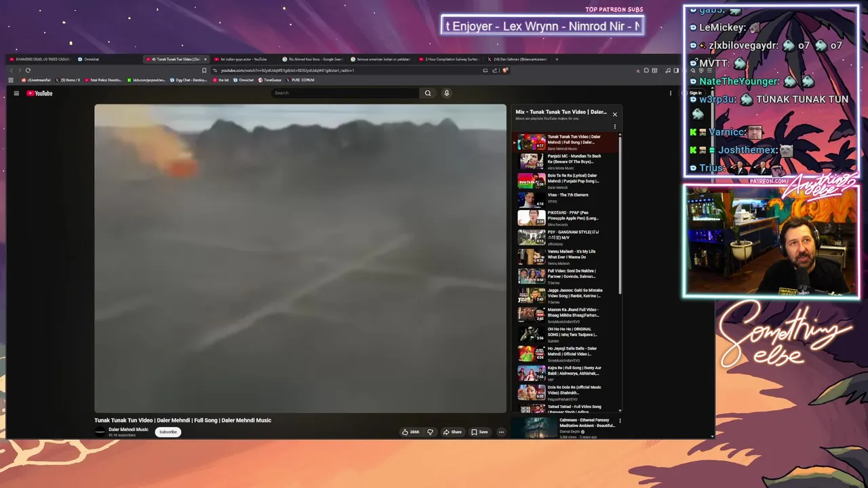Play PIKOTARO PPAP video
This screenshot has width=868, height=488.
567,218
